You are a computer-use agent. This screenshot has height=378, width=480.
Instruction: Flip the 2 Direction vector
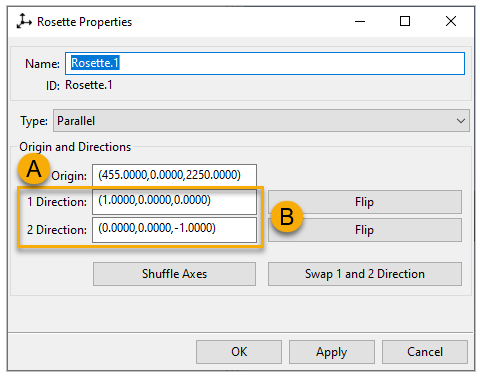coord(365,230)
